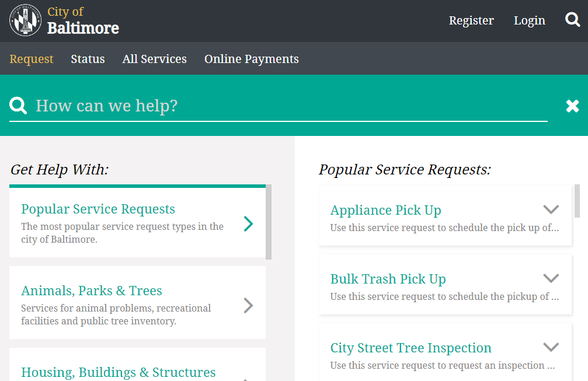
Task: Expand the Appliance Pick Up request
Action: [x=551, y=210]
